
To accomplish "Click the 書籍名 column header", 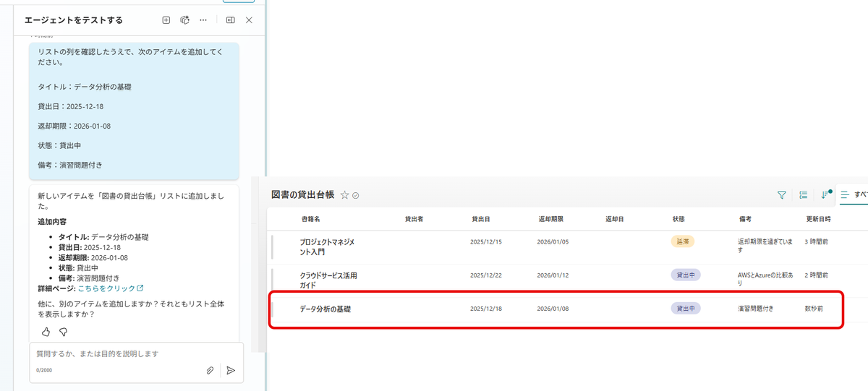I will click(310, 218).
